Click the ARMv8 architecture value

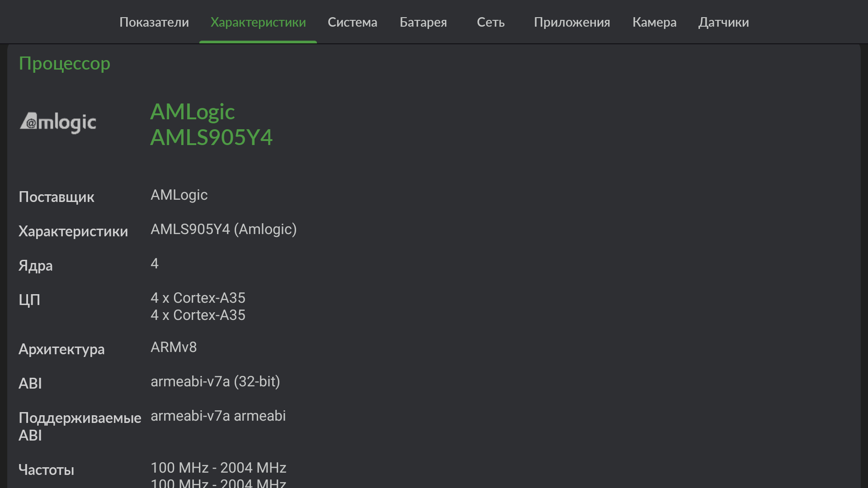(x=174, y=347)
